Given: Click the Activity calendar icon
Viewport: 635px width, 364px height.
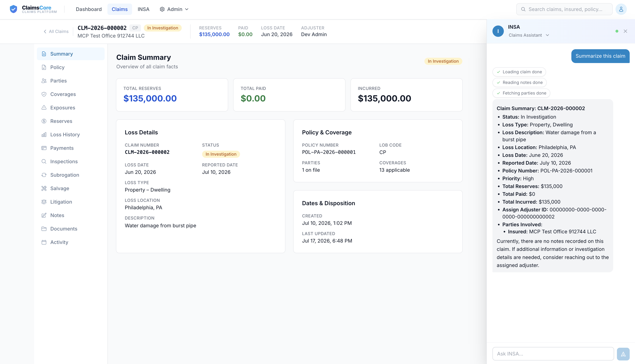Looking at the screenshot, I should tap(44, 242).
